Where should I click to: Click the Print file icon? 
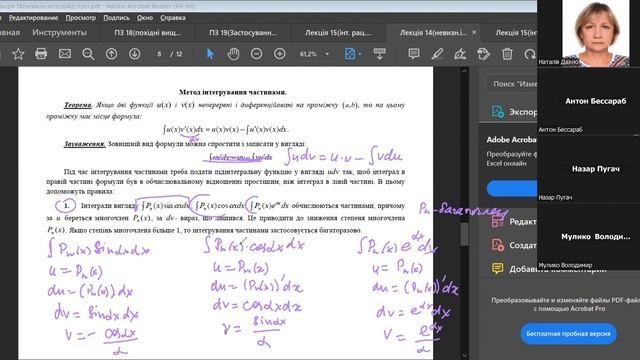coord(41,54)
